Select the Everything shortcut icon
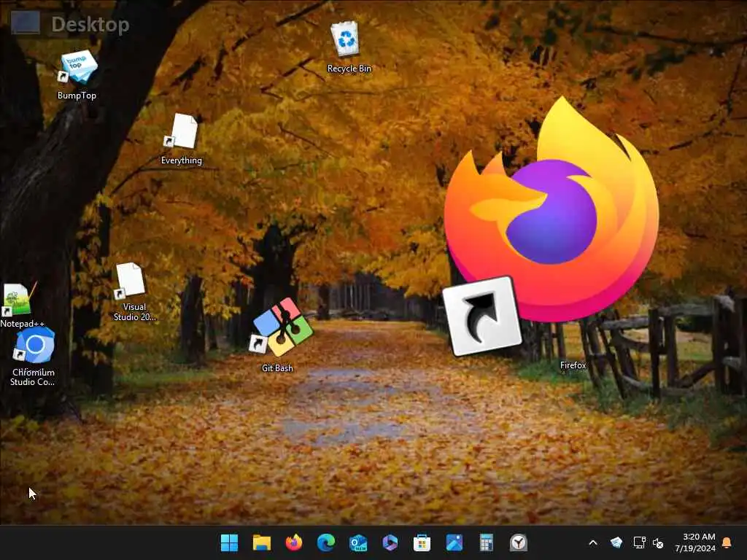The image size is (747, 560). (x=181, y=131)
